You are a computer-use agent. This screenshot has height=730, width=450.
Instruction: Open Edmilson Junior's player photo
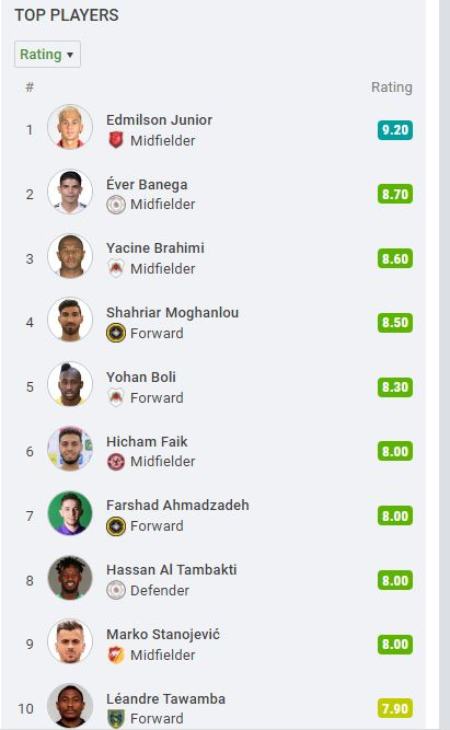point(70,127)
